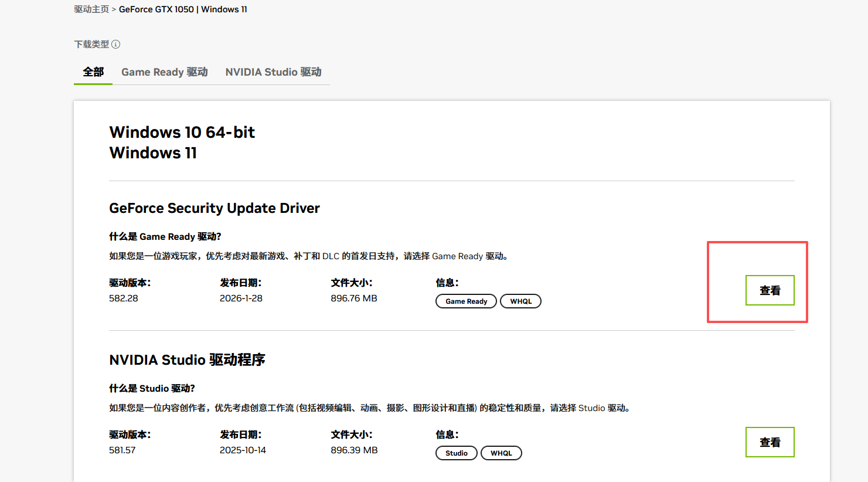Click the NVIDIA Studio 驱动程序 heading
This screenshot has height=482, width=868.
pos(188,359)
